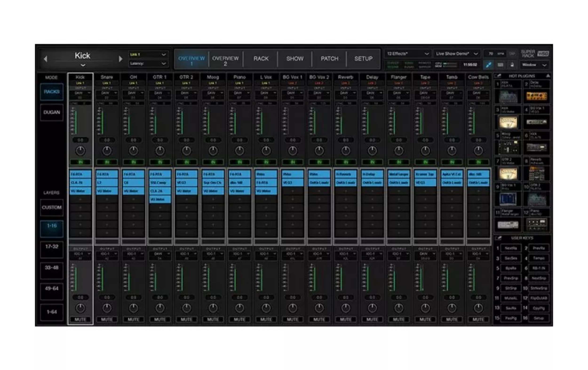Image resolution: width=588 pixels, height=370 pixels.
Task: Open hot plugin 8 Reverb thumbnail
Action: click(x=537, y=173)
